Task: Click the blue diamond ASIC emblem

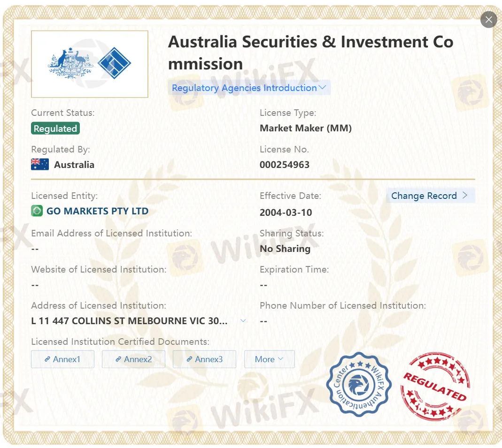Action: pos(115,63)
